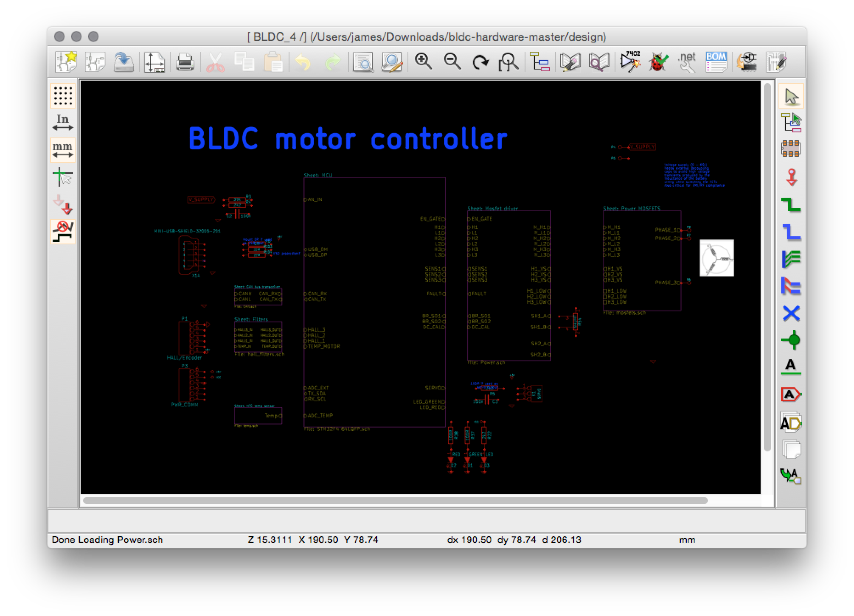Viewport: 854px width, 616px height.
Task: Redraw the schematic view
Action: pyautogui.click(x=480, y=62)
